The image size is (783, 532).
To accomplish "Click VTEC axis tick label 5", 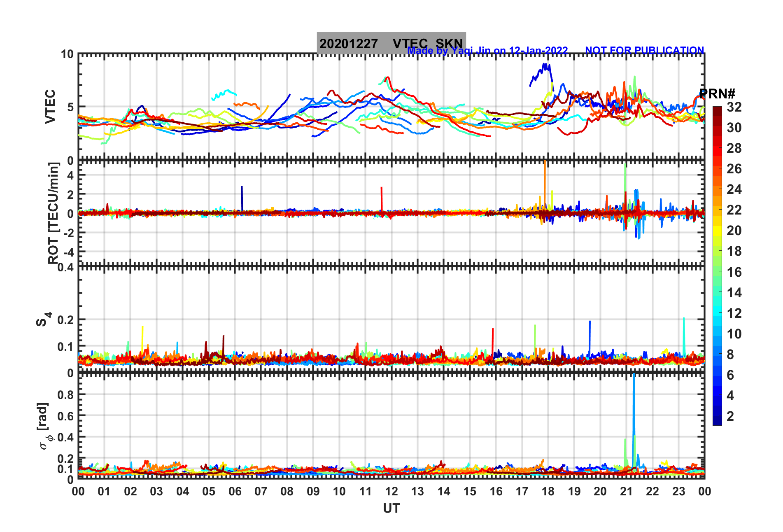I will click(x=70, y=107).
